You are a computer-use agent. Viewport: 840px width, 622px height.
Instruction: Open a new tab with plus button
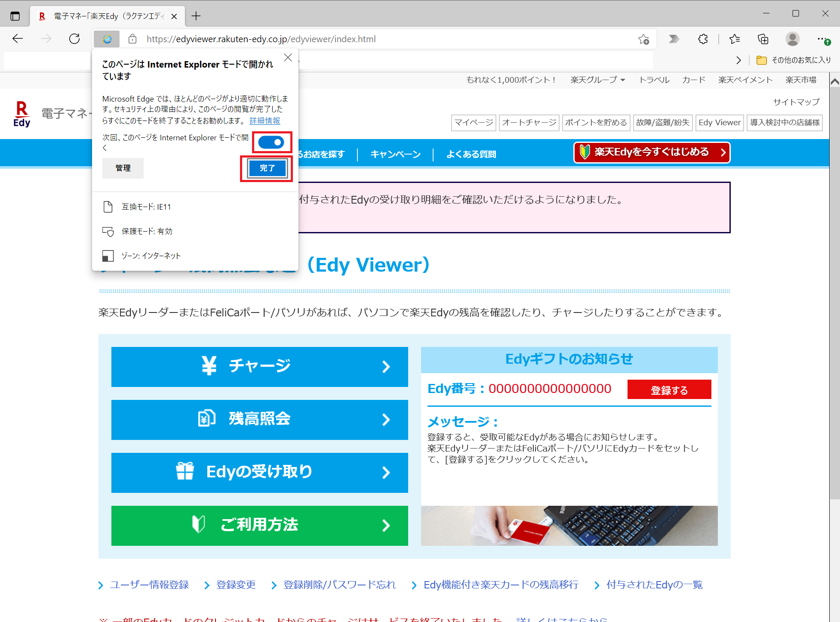[196, 16]
